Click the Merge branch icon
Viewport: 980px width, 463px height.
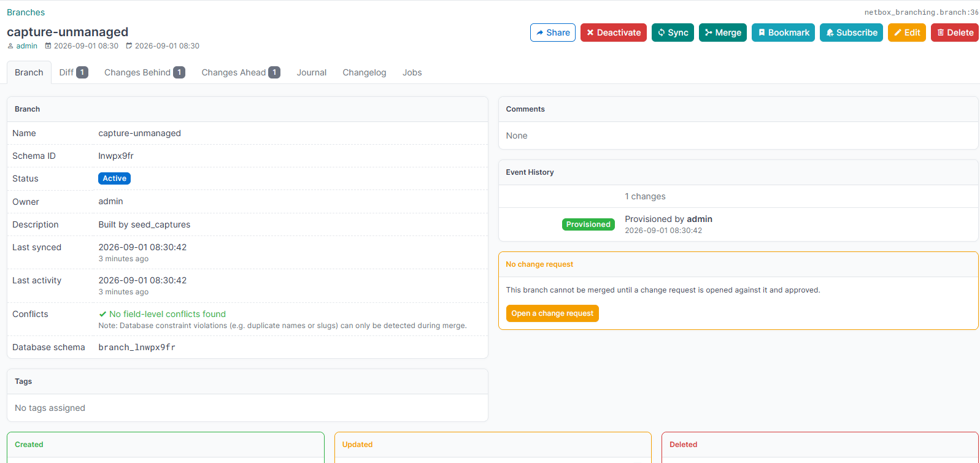(709, 33)
